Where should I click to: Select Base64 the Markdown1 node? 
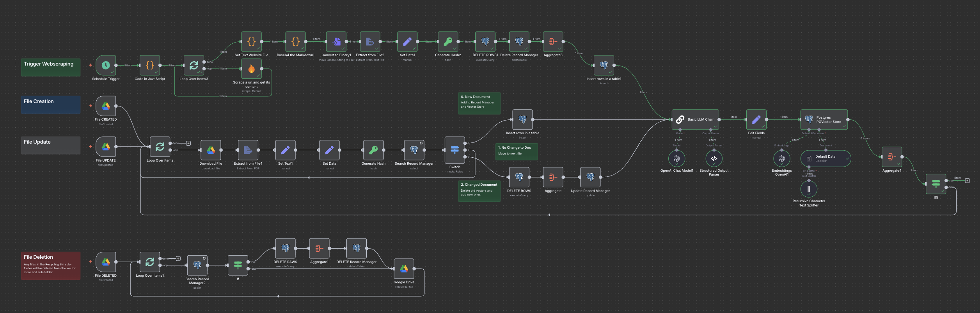point(295,41)
